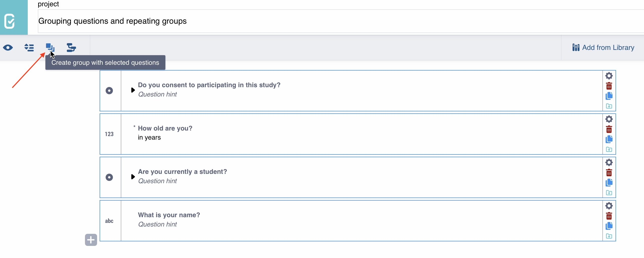Delete the 'How old are you?' question

[x=609, y=129]
